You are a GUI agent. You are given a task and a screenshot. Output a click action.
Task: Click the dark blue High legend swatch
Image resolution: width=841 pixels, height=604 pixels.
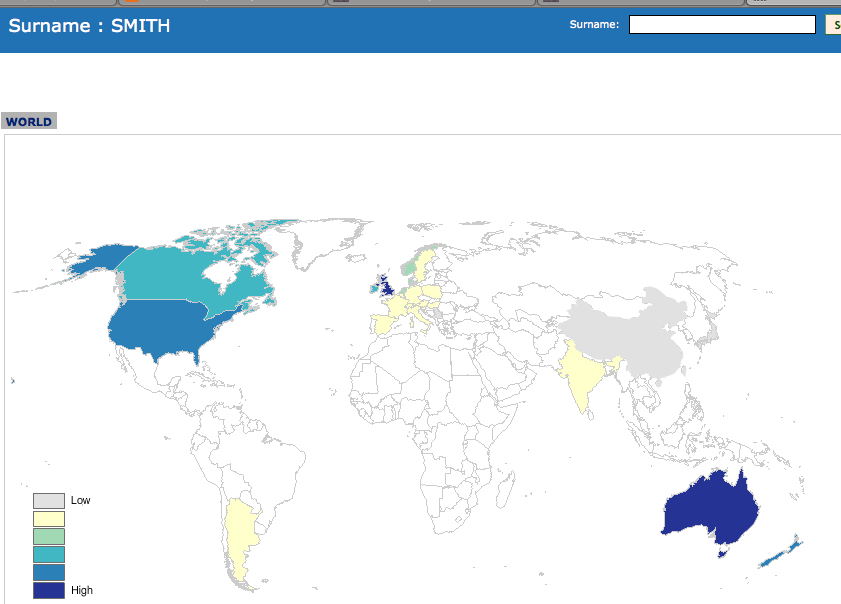click(x=49, y=591)
